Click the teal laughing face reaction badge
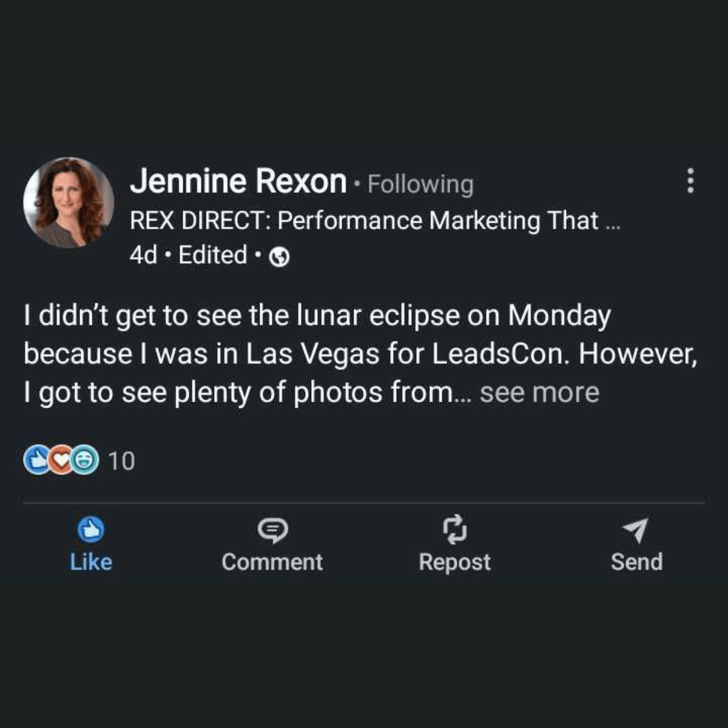Screen dimensions: 728x728 tap(85, 460)
